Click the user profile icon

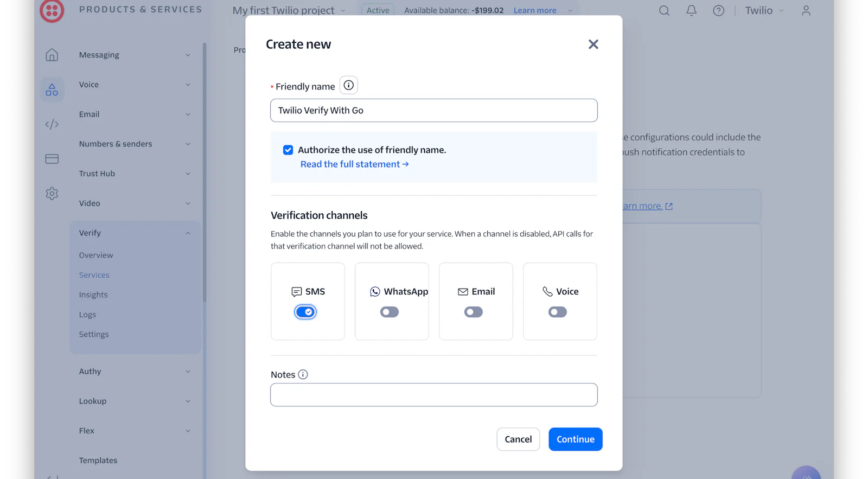(806, 10)
